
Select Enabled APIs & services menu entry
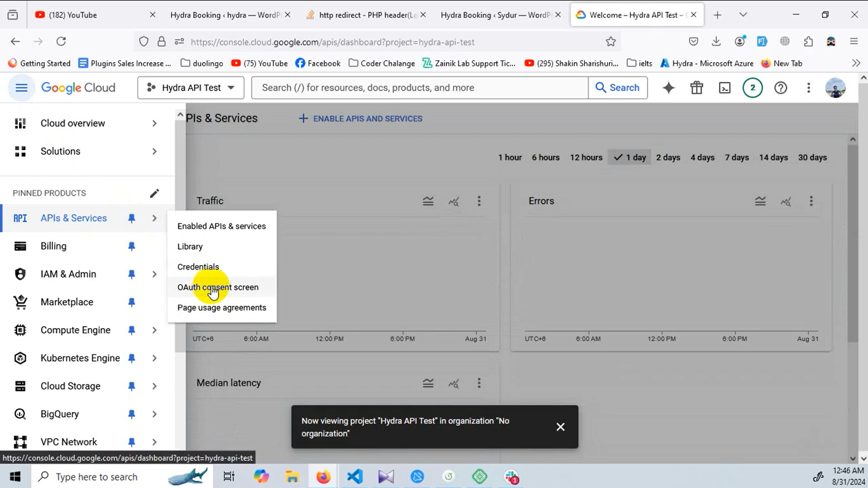coord(222,226)
